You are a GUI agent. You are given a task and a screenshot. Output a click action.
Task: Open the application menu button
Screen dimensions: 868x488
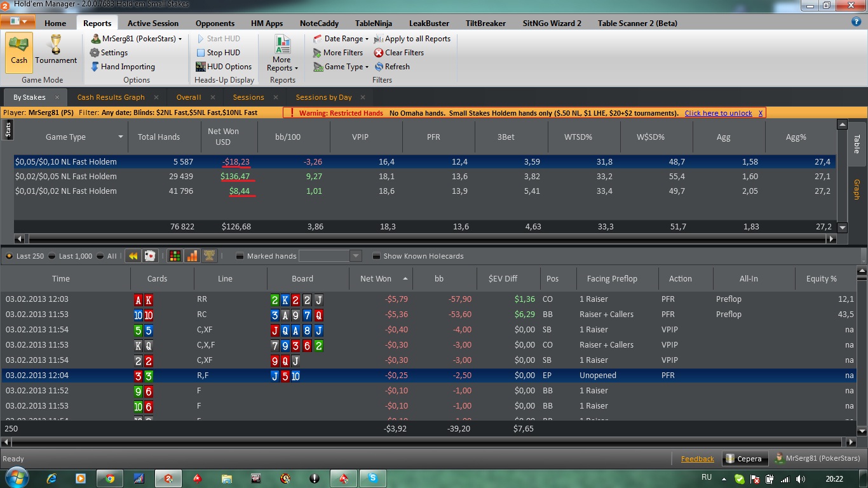pos(18,21)
